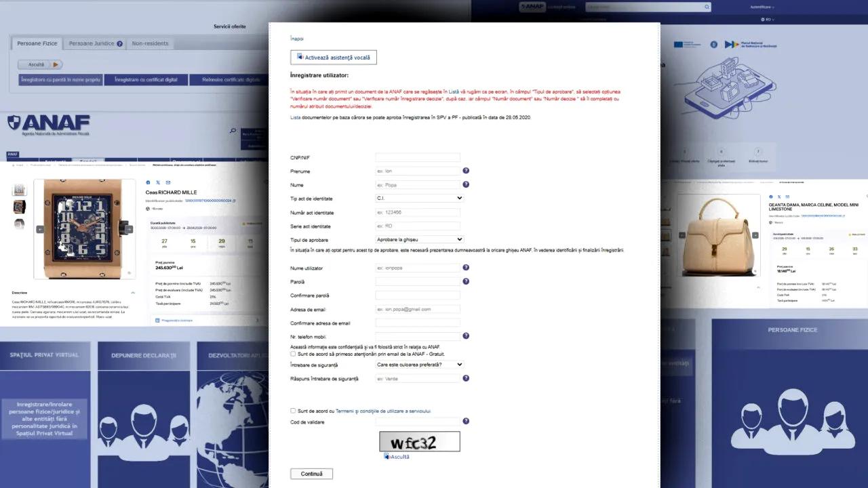This screenshot has height=488, width=868.
Task: Click the Activează asistență vocală button
Action: [333, 58]
